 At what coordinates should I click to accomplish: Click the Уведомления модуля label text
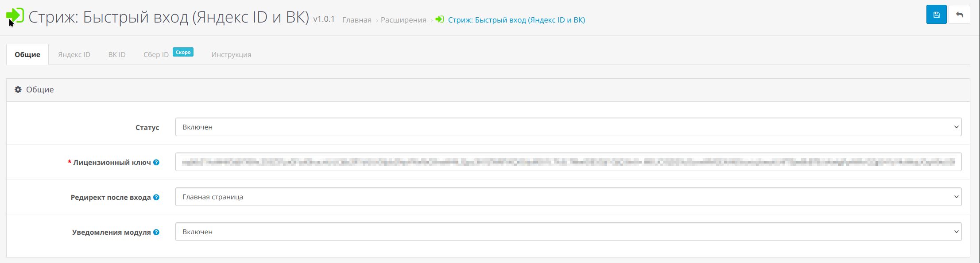(x=112, y=232)
